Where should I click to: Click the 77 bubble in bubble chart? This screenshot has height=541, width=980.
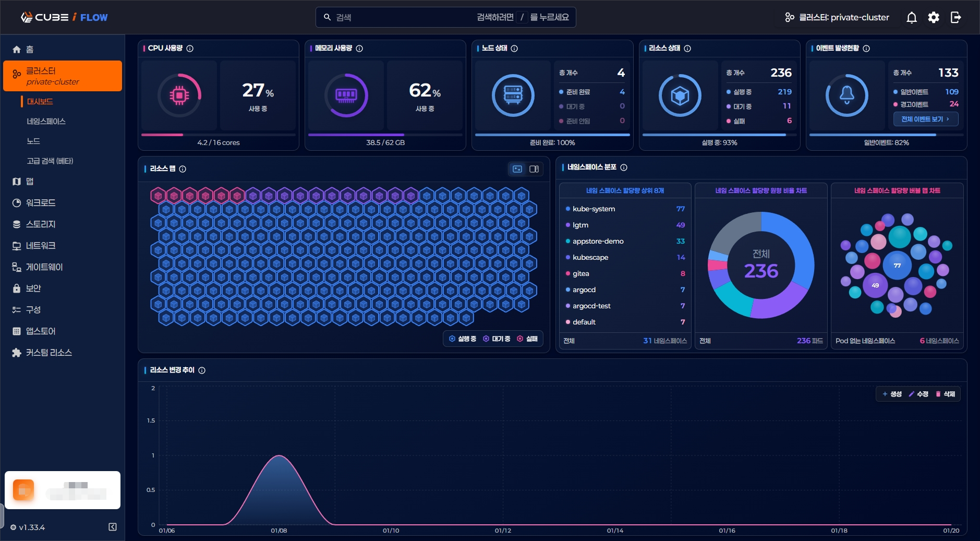point(897,266)
